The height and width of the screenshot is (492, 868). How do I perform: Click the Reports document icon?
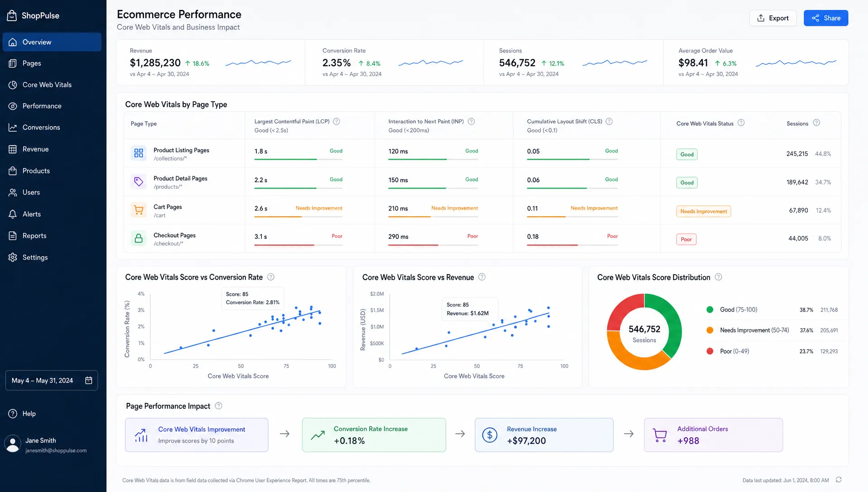(x=13, y=236)
